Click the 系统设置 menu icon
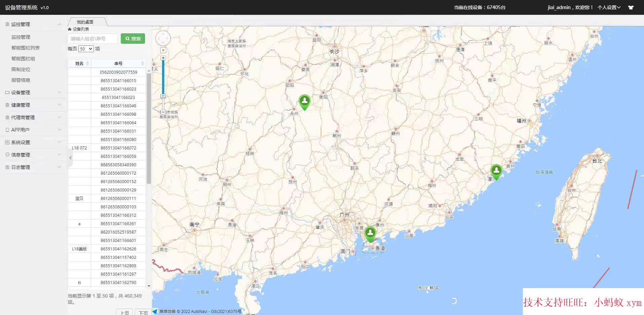The height and width of the screenshot is (315, 644). pos(7,142)
